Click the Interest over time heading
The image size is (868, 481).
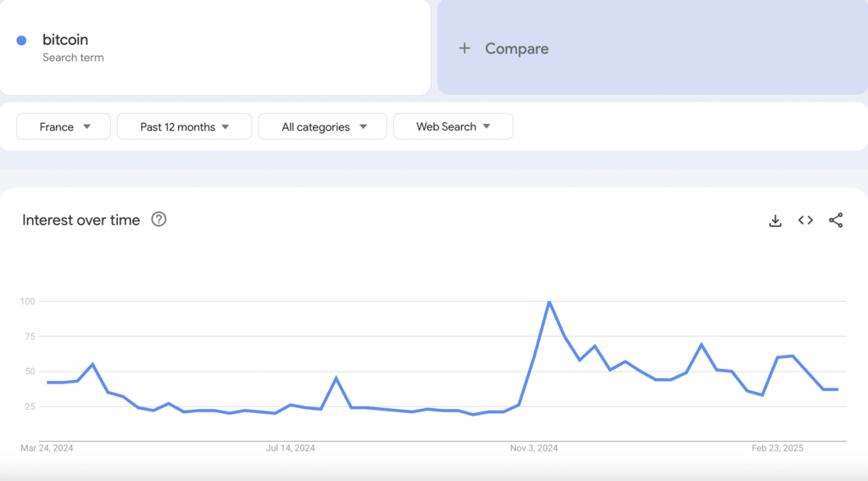[x=81, y=220]
